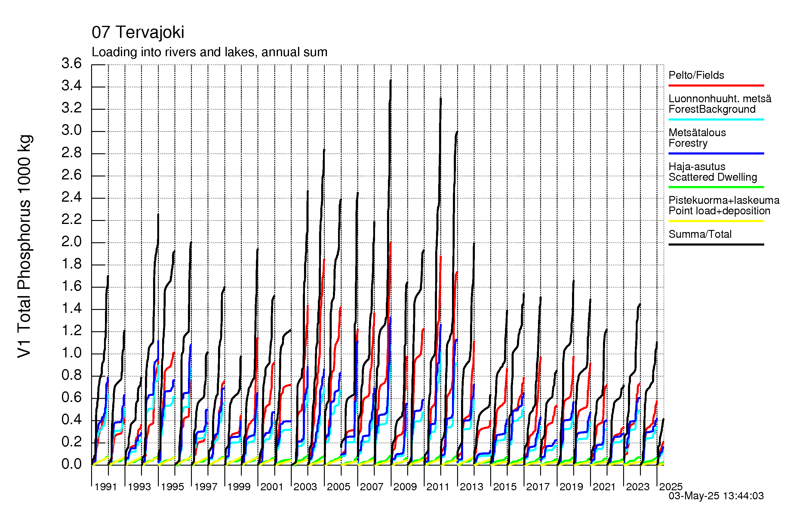Image resolution: width=812 pixels, height=511 pixels.
Task: Click the 'Metsätalous' legend label
Action: click(x=697, y=133)
